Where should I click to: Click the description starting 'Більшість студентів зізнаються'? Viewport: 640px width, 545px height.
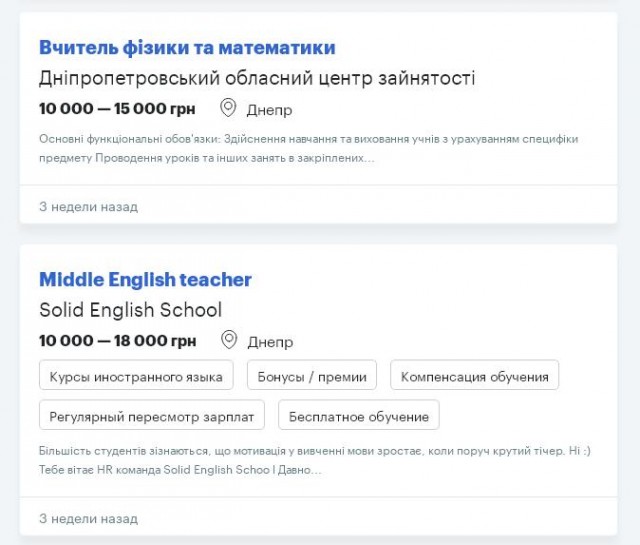(315, 460)
